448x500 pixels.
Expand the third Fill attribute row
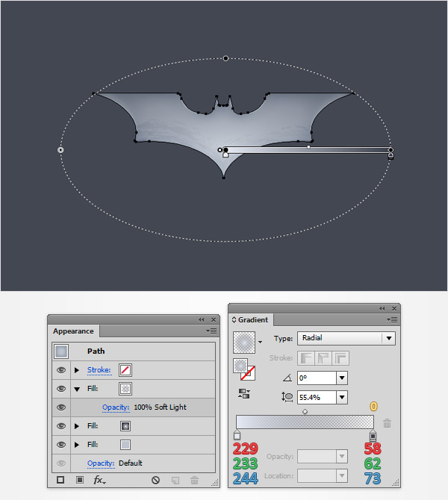tap(77, 445)
